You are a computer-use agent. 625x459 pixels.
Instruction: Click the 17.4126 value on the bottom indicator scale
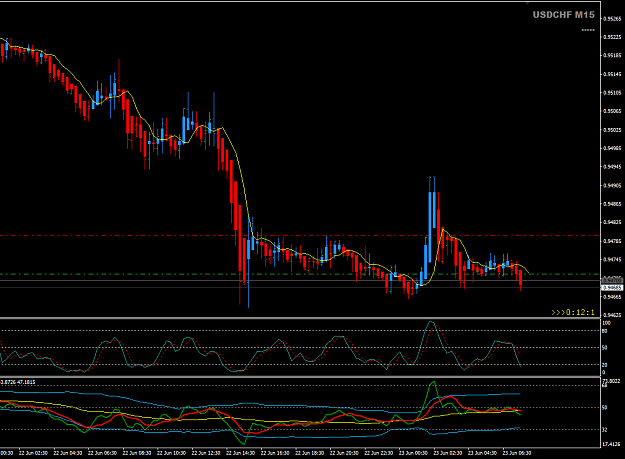[612, 444]
